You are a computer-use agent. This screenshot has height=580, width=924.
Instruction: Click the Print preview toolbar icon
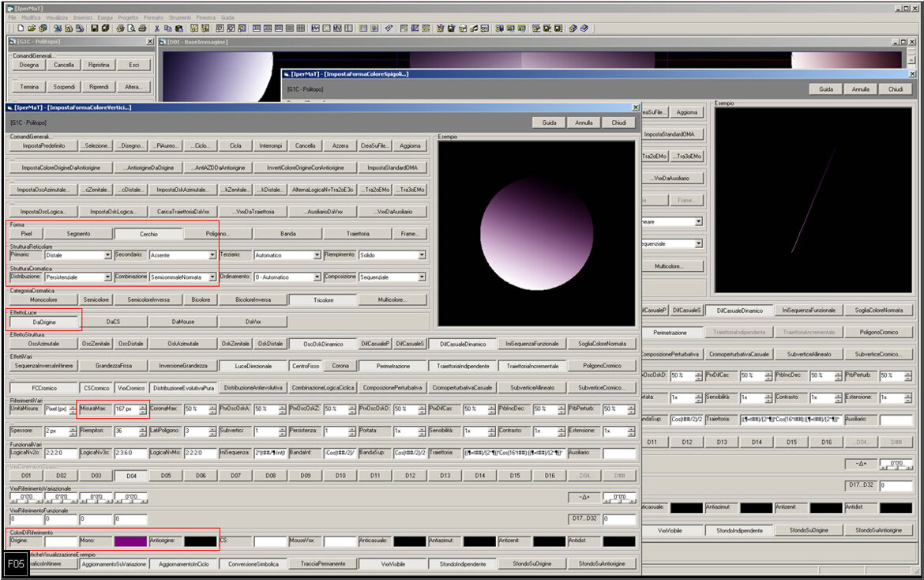[x=131, y=28]
